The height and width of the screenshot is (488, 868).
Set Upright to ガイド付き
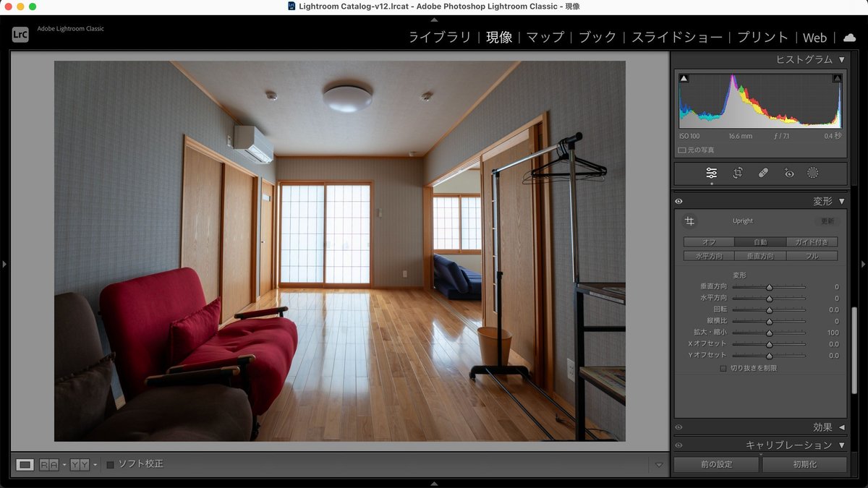click(812, 242)
